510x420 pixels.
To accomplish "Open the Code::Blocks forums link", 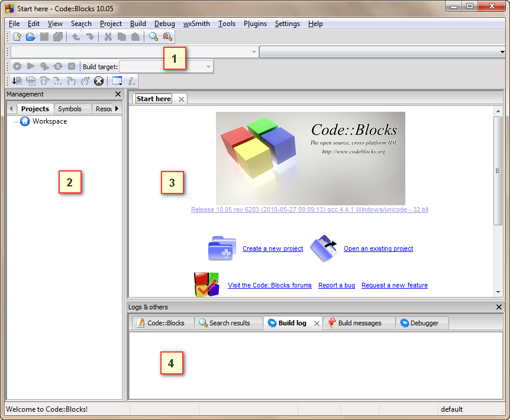I will tap(269, 285).
